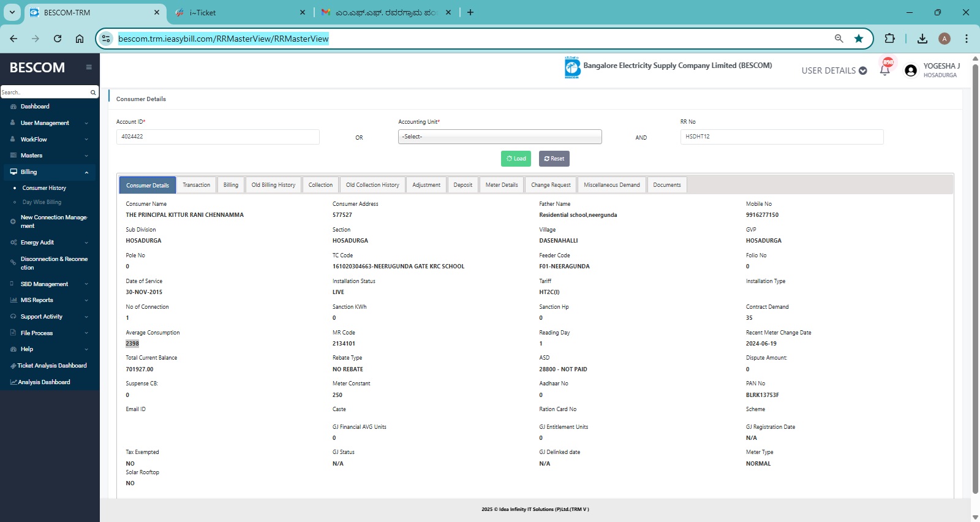Click the user profile avatar icon
980x522 pixels.
[911, 70]
